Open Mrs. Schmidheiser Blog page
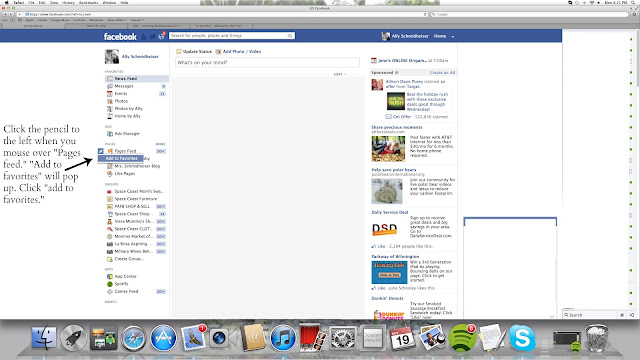Image resolution: width=640 pixels, height=360 pixels. [x=137, y=166]
